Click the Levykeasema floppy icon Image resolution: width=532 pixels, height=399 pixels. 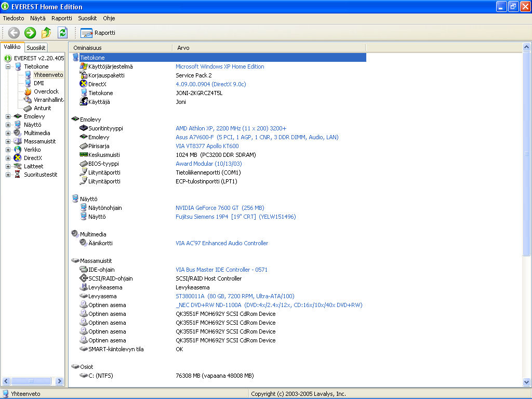pos(84,287)
